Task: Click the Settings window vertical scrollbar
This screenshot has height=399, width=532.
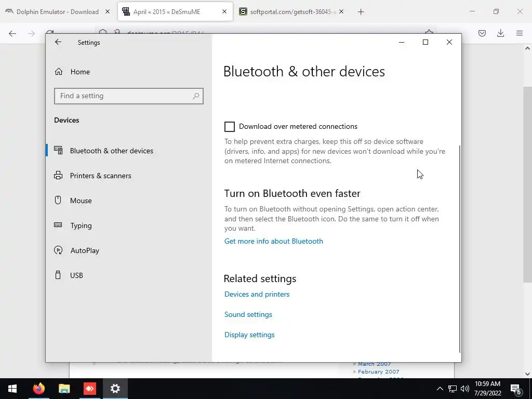Action: point(460,249)
